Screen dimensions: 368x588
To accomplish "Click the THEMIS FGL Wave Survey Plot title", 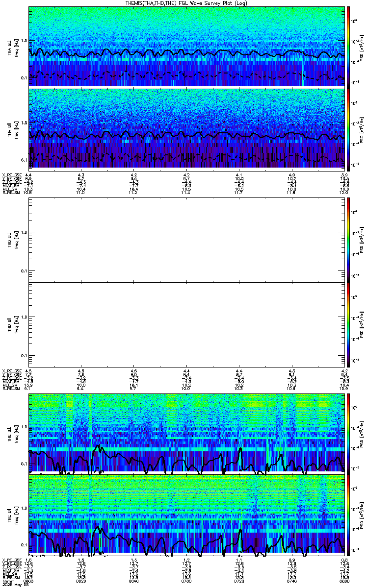I will point(187,3).
